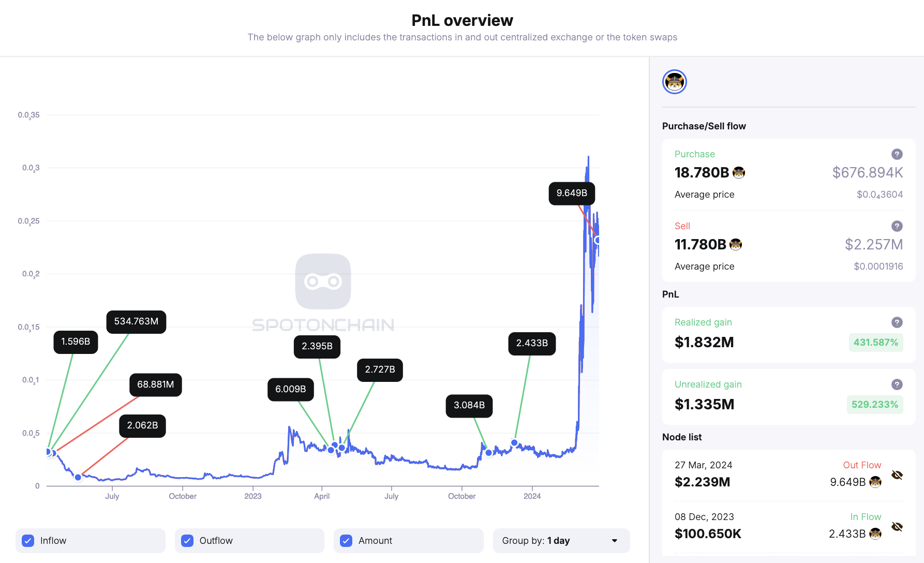Screen dimensions: 924x563
Task: Disable the Outflow checkbox
Action: pos(187,540)
